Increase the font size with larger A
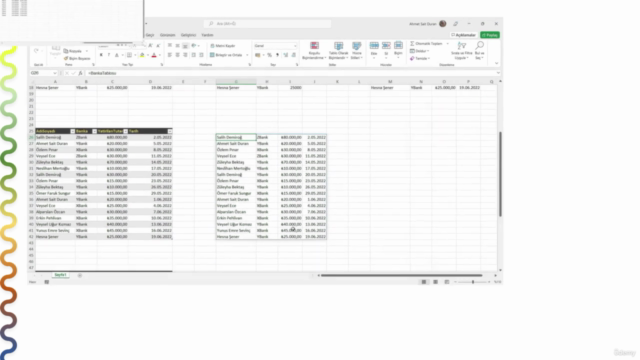The image size is (640, 360). (150, 46)
